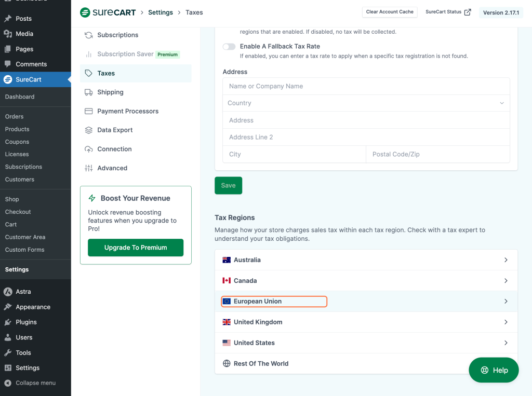Expand the United States tax region chevron
532x396 pixels.
pos(506,343)
